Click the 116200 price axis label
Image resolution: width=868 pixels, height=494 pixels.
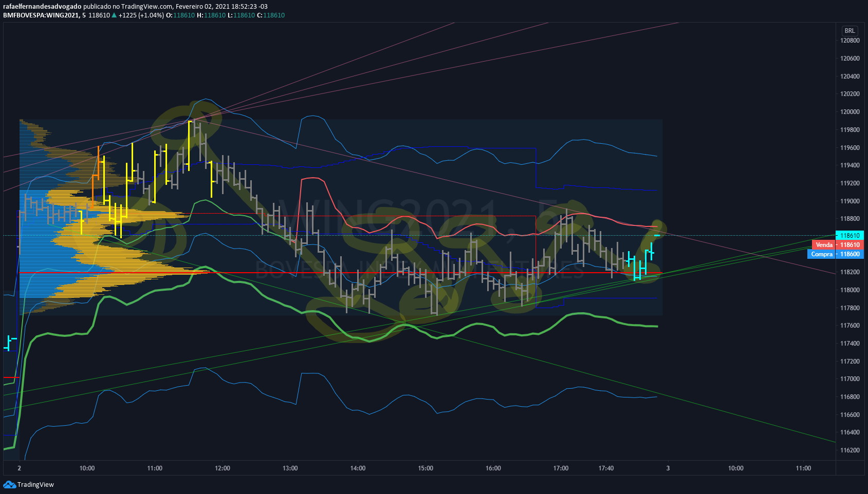tap(850, 450)
